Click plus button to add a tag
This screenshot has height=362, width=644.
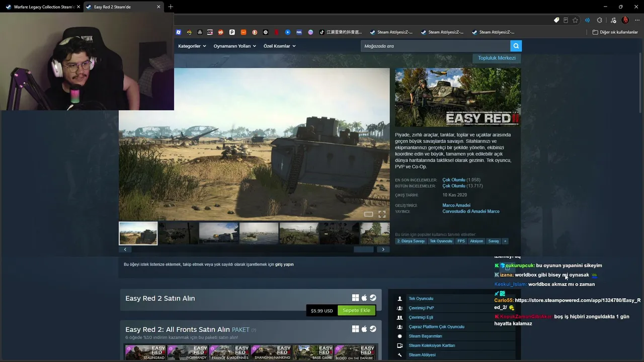click(x=505, y=241)
